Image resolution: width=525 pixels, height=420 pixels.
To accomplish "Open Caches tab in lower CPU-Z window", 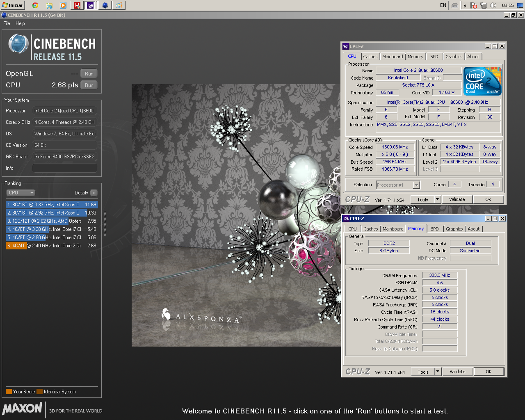I will (370, 229).
